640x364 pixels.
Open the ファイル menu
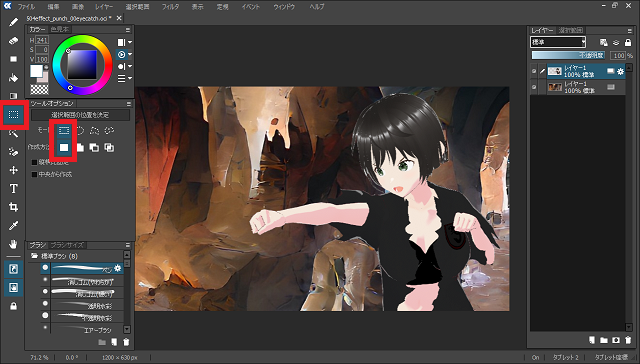click(x=26, y=7)
